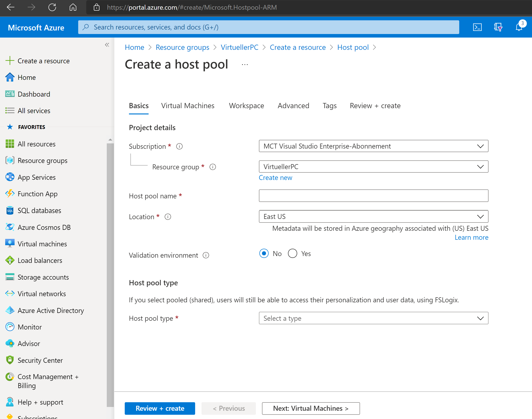This screenshot has height=419, width=532.
Task: Click the Host pool name input field
Action: click(373, 196)
